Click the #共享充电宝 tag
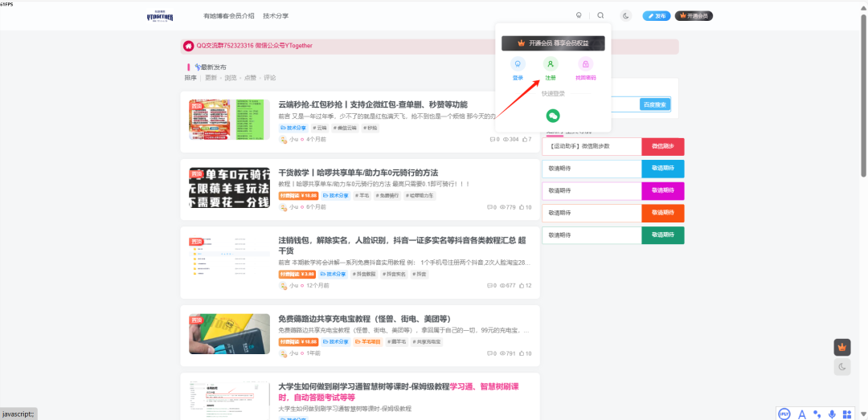 (x=427, y=342)
